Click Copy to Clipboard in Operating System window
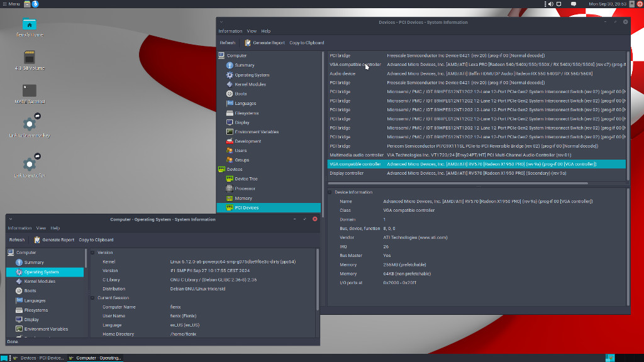 pos(96,239)
